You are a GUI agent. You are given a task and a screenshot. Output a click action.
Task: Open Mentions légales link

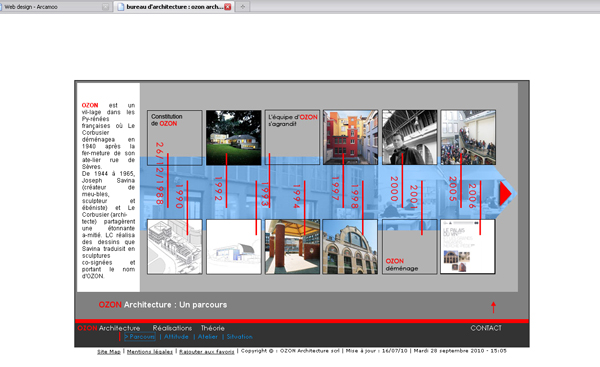[150, 351]
